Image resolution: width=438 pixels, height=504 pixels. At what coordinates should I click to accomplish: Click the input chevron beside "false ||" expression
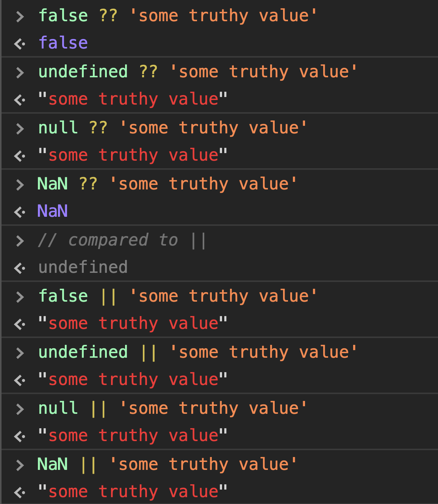coord(20,297)
